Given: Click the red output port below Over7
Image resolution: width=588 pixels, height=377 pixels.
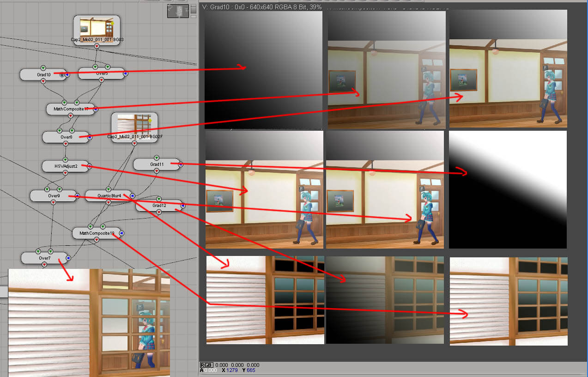Looking at the screenshot, I should pyautogui.click(x=44, y=265).
